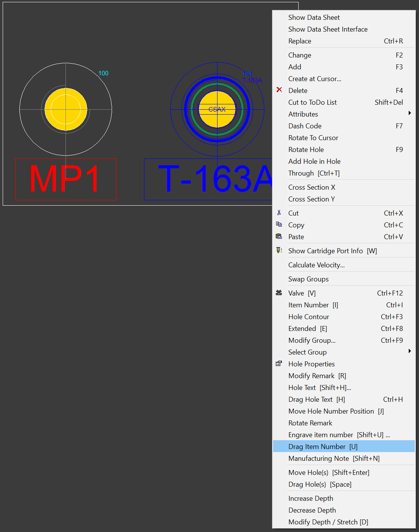The image size is (419, 532).
Task: Select Change from the context menu
Action: (344, 55)
